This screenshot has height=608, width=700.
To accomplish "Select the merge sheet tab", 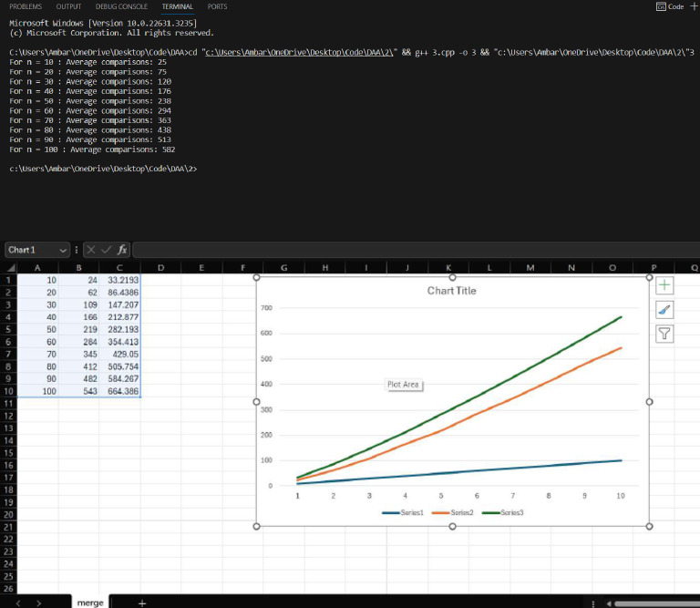I will coord(89,603).
